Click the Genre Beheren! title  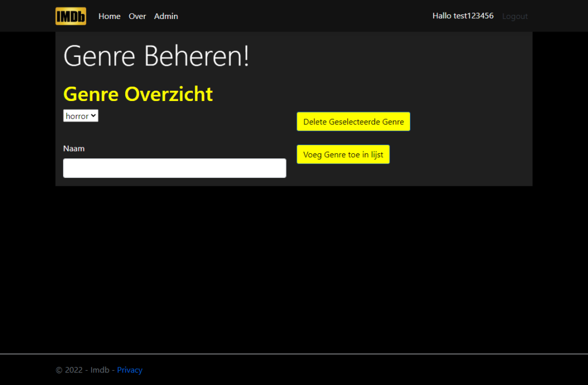tap(156, 56)
